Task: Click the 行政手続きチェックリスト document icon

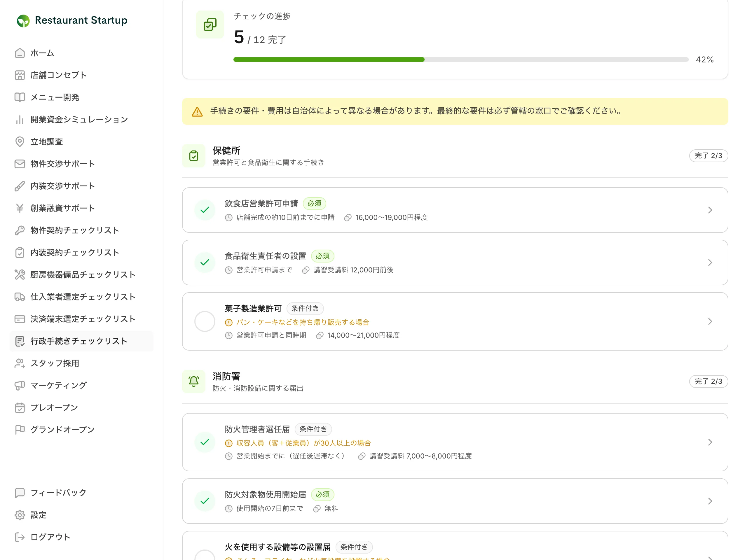Action: pos(20,341)
